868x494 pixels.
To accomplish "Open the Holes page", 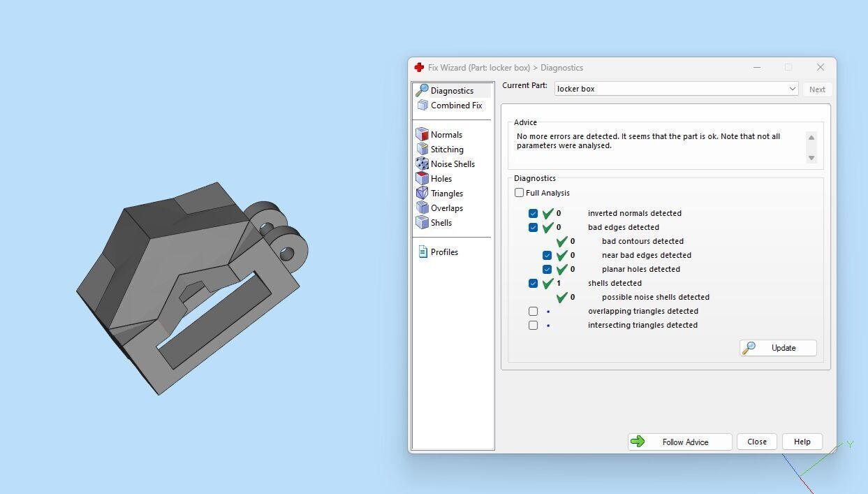I will (x=441, y=179).
